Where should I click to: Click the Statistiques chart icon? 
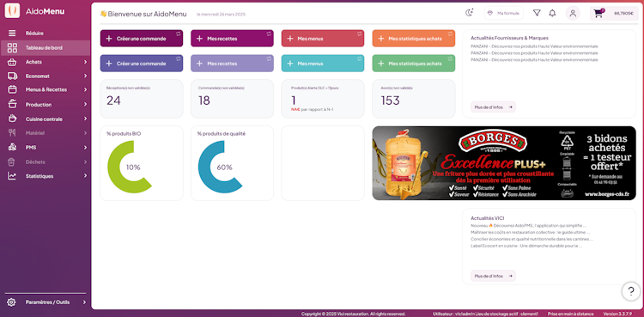click(x=12, y=176)
